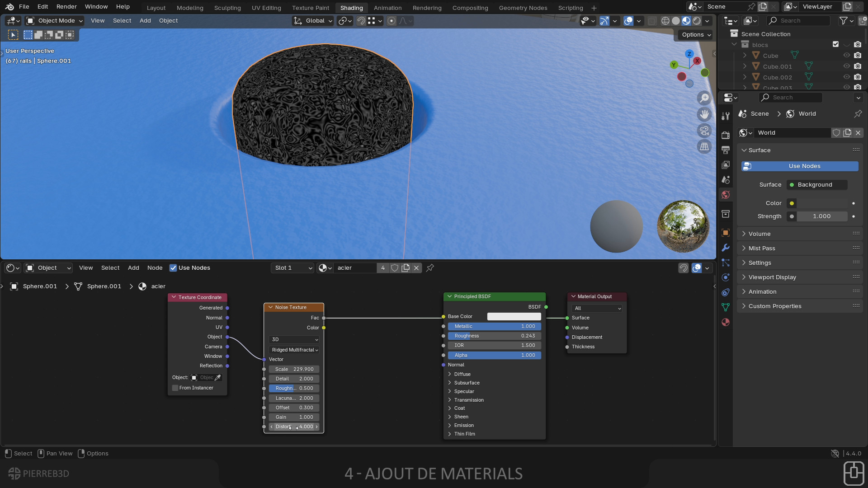Click the pan hand icon in viewport

tap(704, 114)
